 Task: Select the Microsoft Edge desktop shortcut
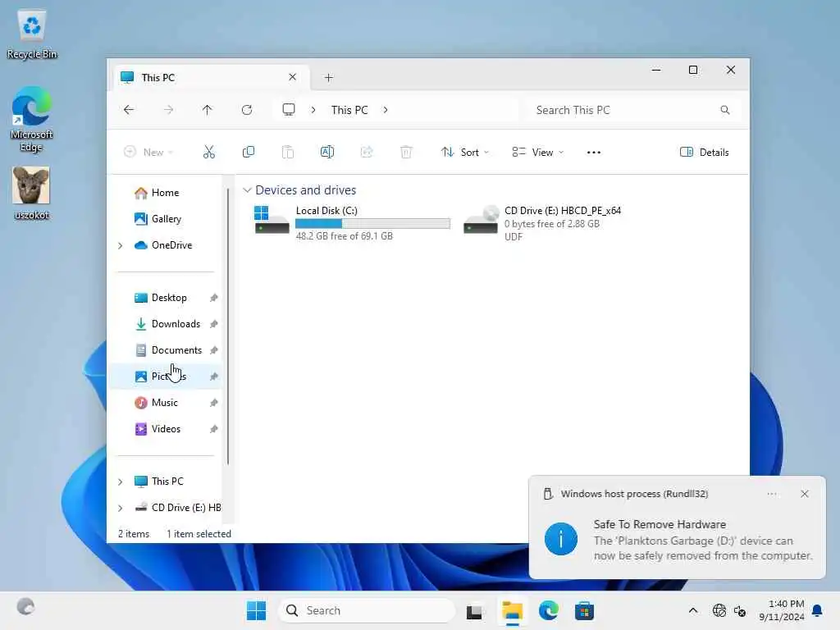32,119
